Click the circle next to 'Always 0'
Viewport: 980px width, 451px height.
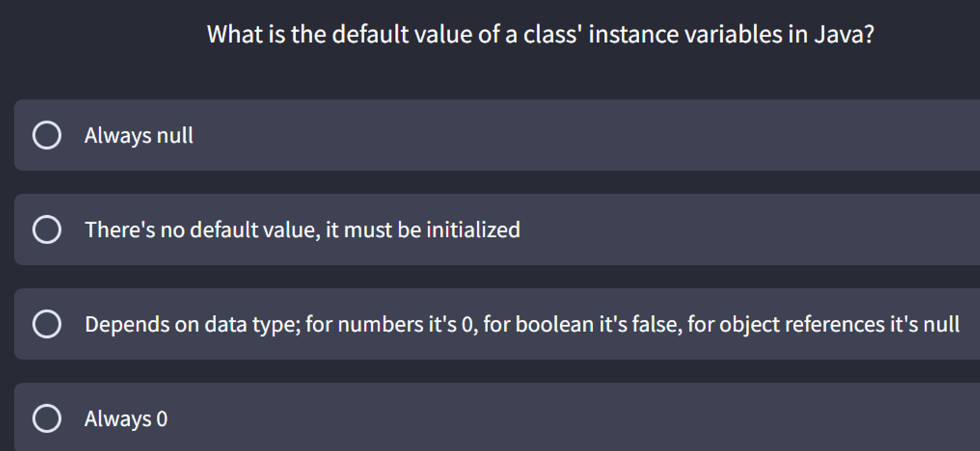point(47,417)
